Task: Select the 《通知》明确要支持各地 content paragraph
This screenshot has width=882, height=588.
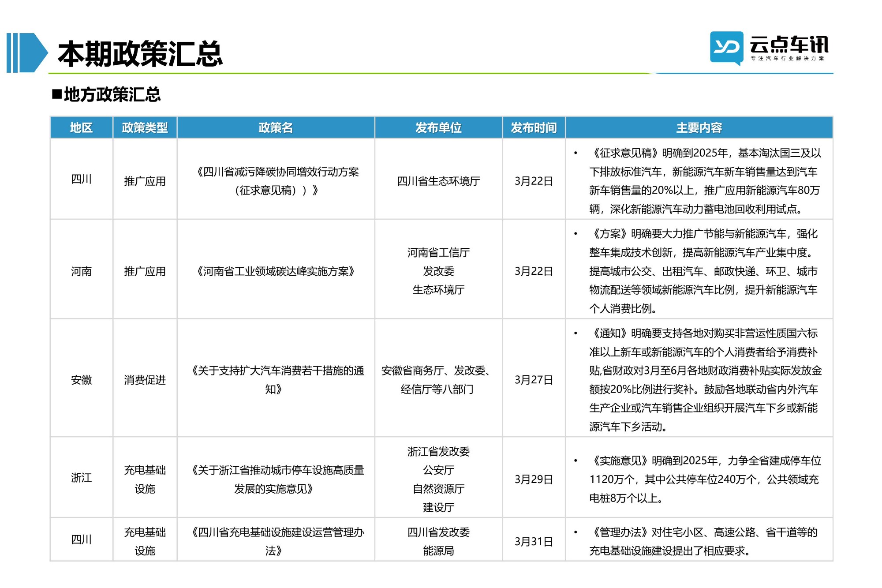Action: [x=705, y=380]
